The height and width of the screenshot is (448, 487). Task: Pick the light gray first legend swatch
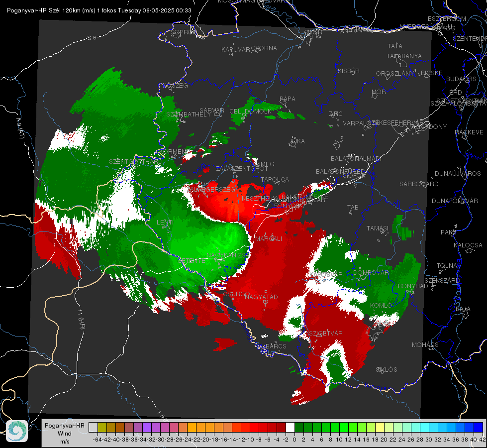pyautogui.click(x=93, y=427)
